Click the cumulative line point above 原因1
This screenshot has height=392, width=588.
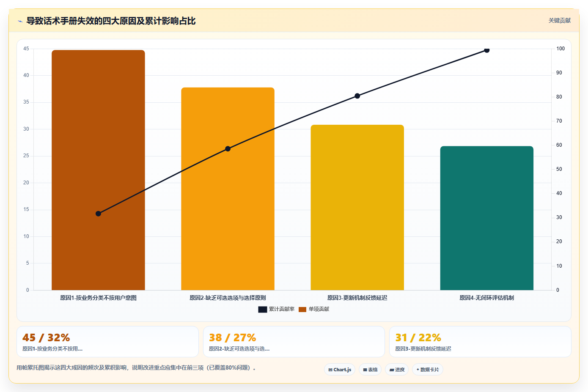click(x=98, y=214)
